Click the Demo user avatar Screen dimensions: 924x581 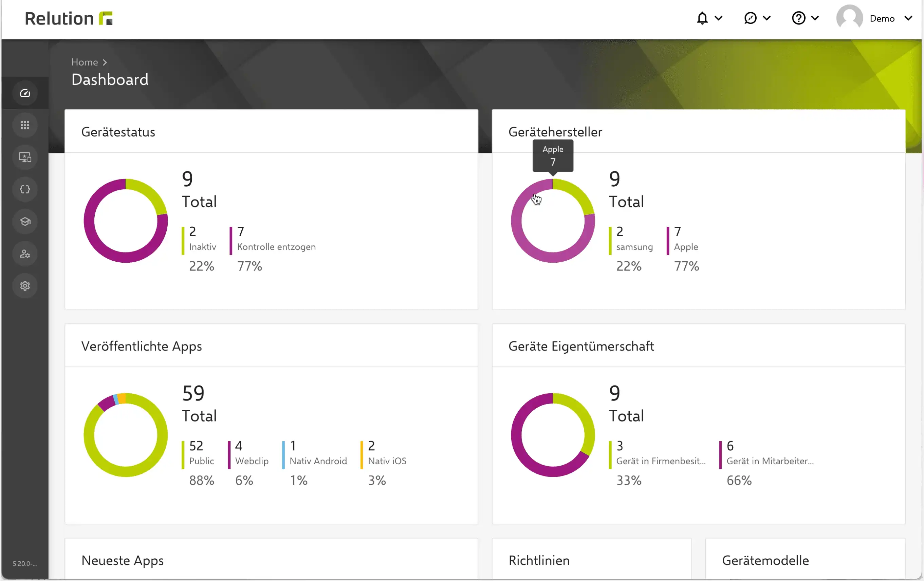[850, 18]
